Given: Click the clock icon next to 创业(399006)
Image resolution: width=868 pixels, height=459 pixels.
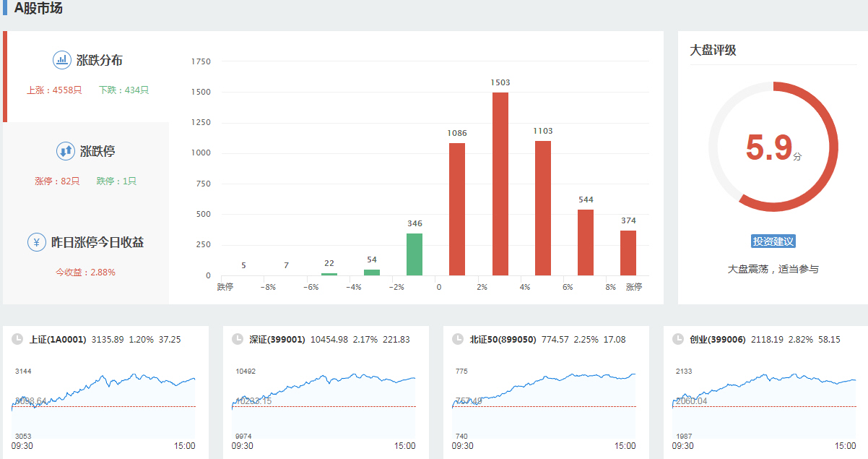Looking at the screenshot, I should point(678,339).
